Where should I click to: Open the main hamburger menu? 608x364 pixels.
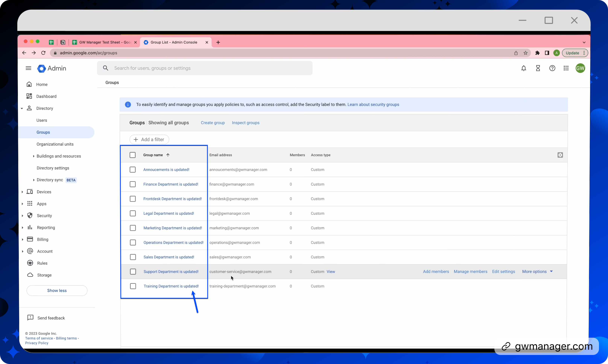pos(28,68)
